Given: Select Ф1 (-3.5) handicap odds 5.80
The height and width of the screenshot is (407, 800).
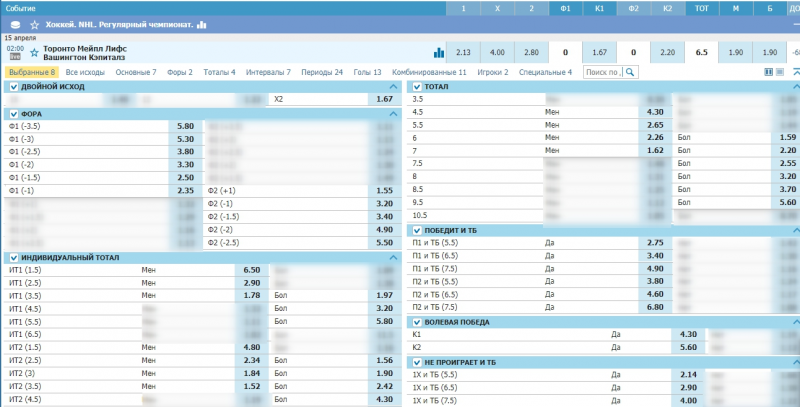Looking at the screenshot, I should (185, 127).
